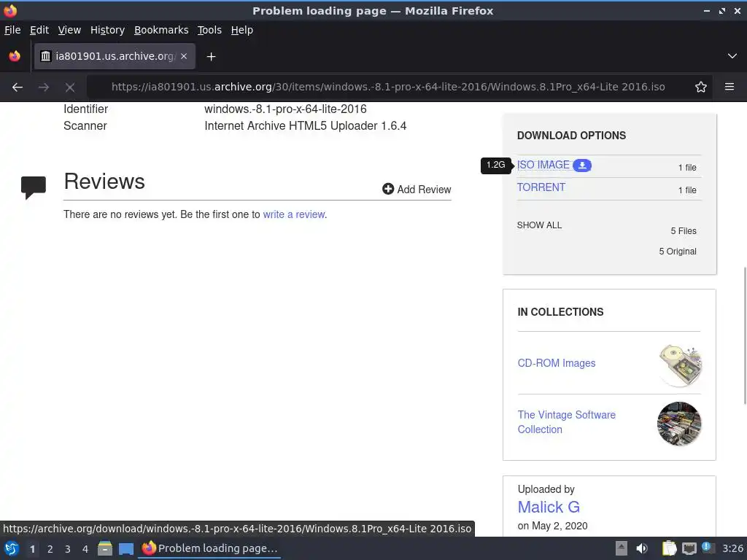
Task: Switch to workspace 1
Action: click(x=32, y=549)
